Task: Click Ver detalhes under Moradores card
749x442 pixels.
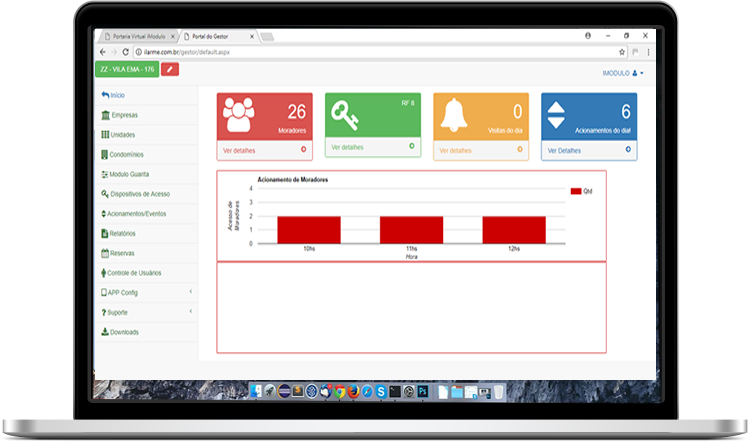Action: pos(241,150)
